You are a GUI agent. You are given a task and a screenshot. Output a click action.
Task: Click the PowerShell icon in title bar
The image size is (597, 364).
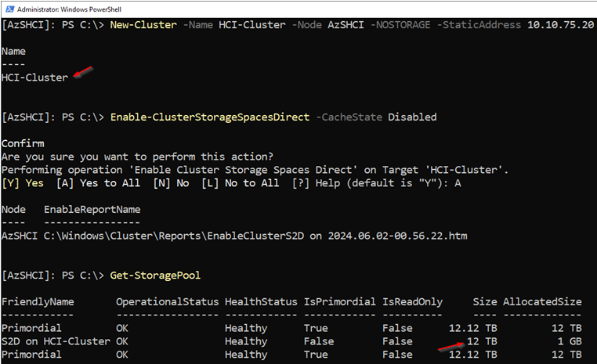(9, 9)
